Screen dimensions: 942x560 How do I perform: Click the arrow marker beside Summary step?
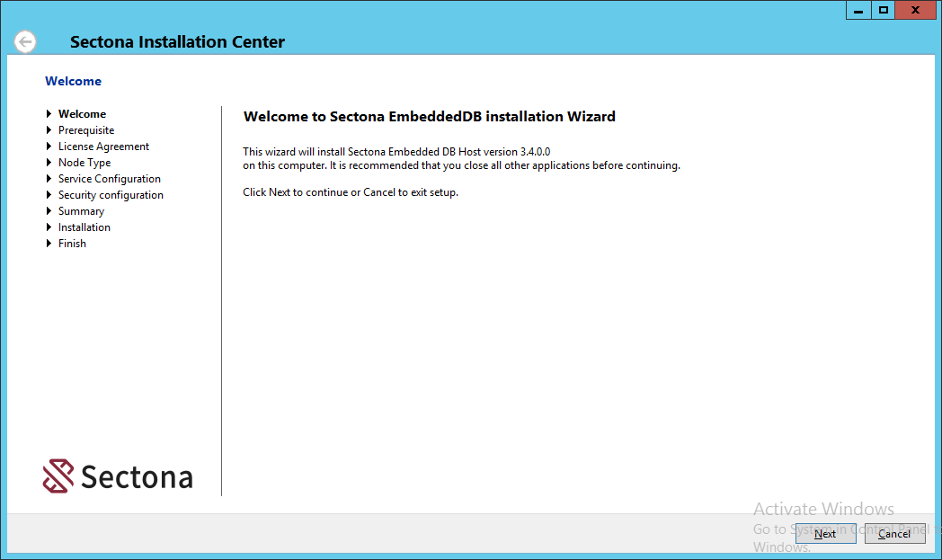tap(50, 210)
